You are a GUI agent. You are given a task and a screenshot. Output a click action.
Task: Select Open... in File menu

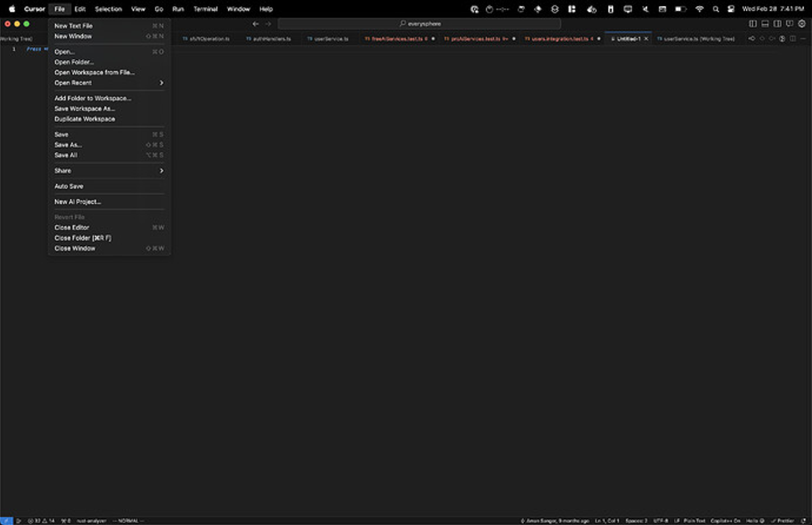coord(109,51)
